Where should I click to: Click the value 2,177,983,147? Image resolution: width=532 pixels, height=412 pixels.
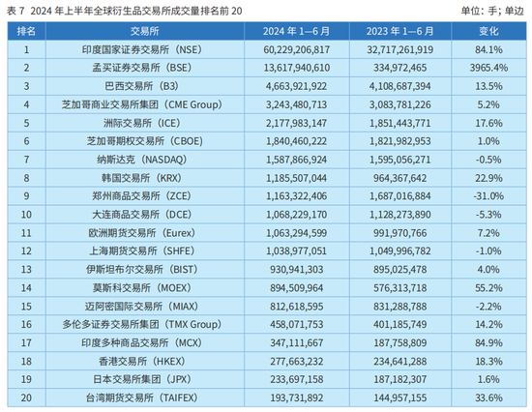pos(297,123)
